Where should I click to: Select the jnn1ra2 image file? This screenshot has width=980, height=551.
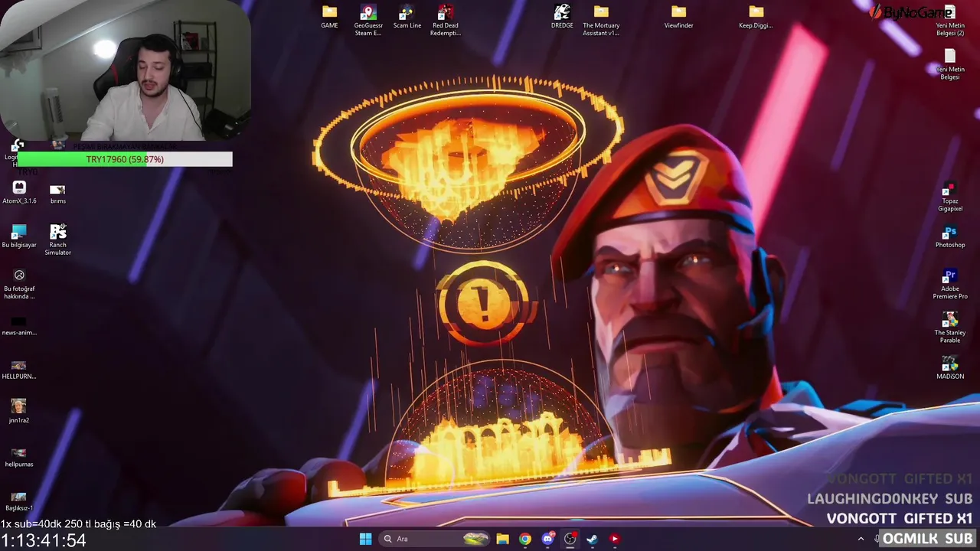pos(19,411)
